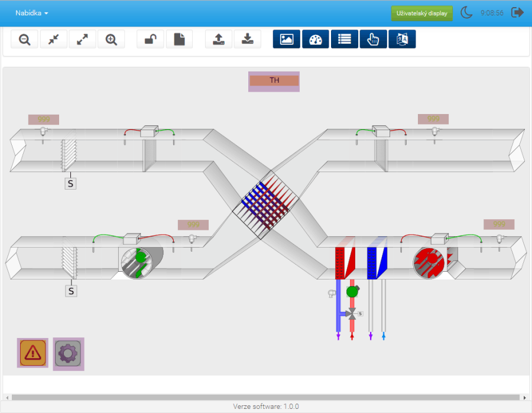Click the 999 value above lower-right duct
532x413 pixels.
click(x=499, y=225)
